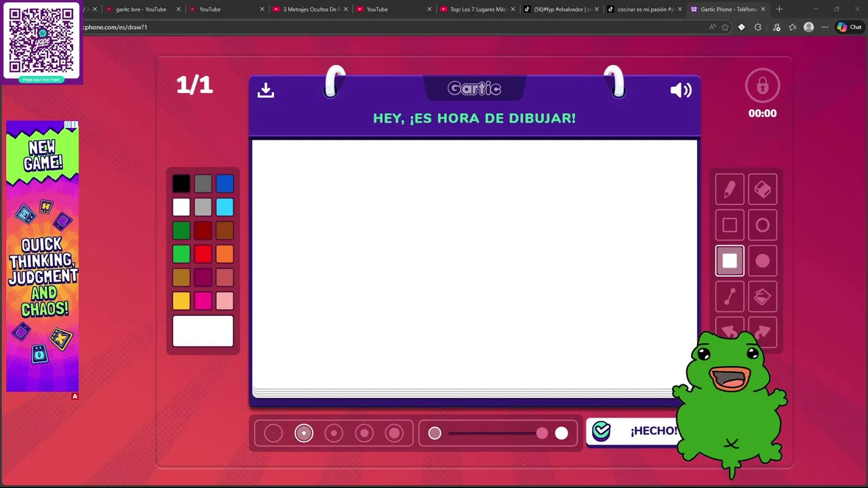Pick the orange color swatch
The height and width of the screenshot is (488, 868).
coord(224,254)
